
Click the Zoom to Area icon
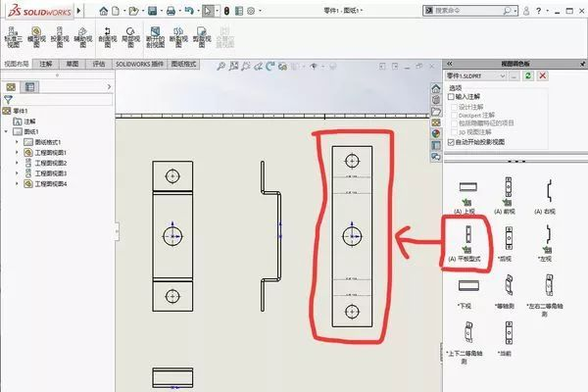coord(233,67)
